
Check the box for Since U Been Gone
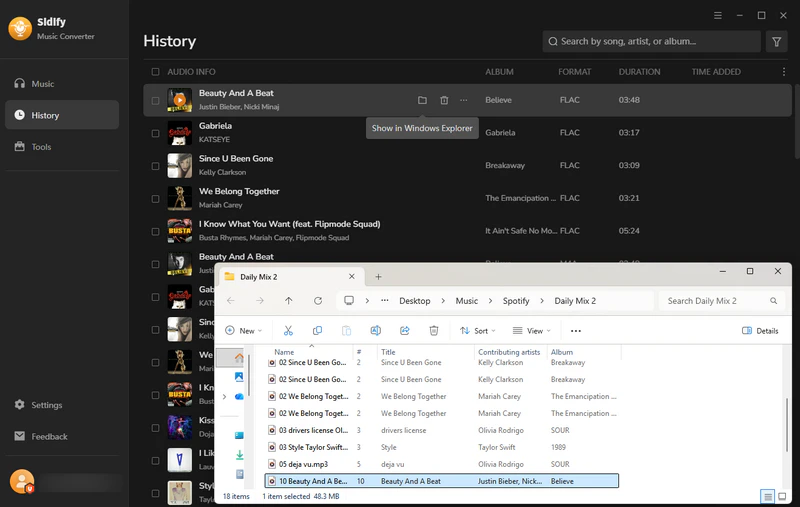coord(155,166)
